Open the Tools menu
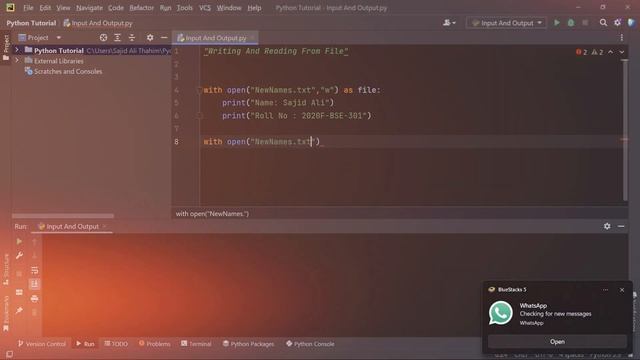Viewport: 640px width, 360px height. click(x=184, y=8)
